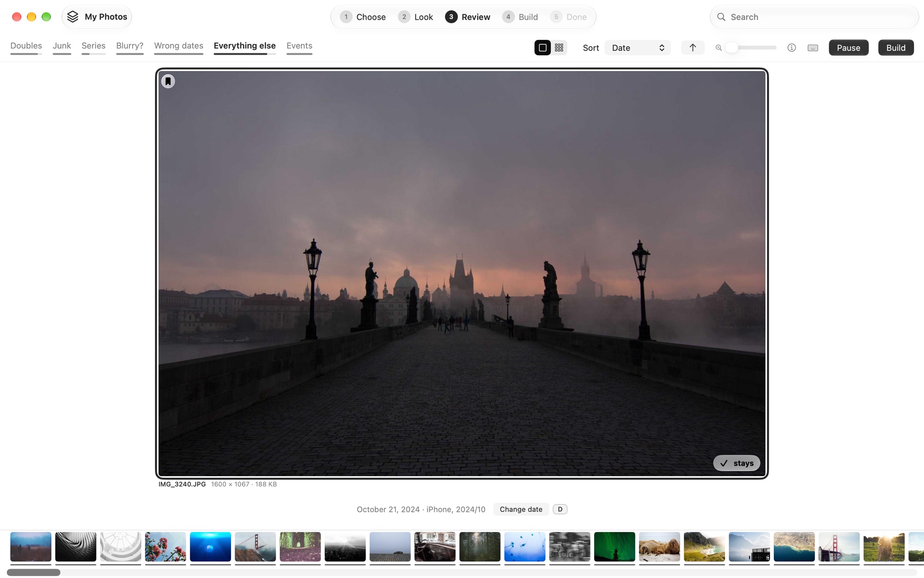Adjust the thumbnail zoom slider
This screenshot has width=924, height=578.
point(751,48)
